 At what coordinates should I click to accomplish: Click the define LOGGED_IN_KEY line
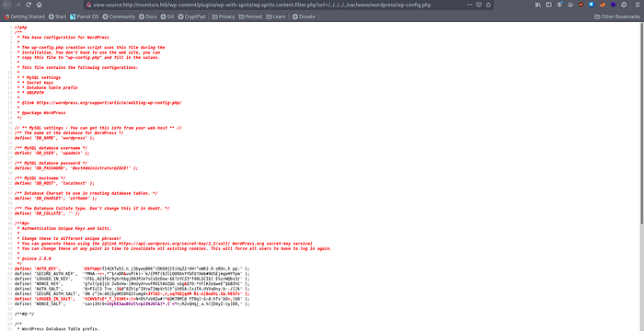click(x=132, y=279)
